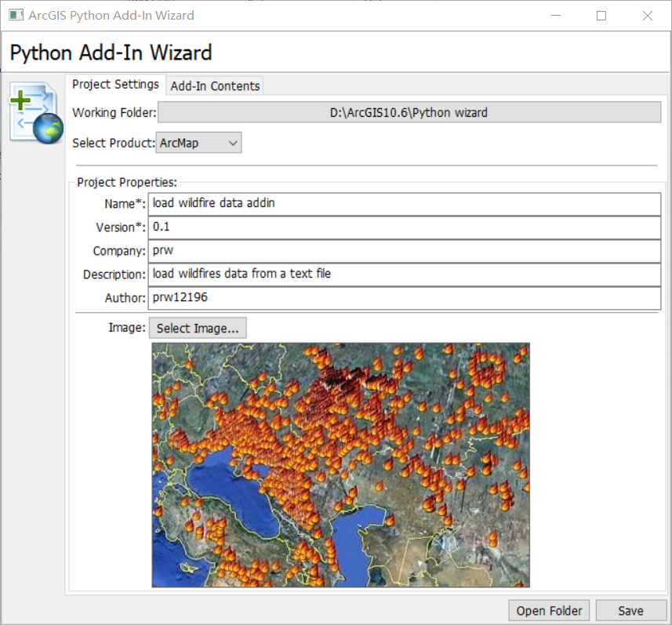The height and width of the screenshot is (625, 672).
Task: Click the ArcGIS window title bar icon
Action: tap(15, 16)
